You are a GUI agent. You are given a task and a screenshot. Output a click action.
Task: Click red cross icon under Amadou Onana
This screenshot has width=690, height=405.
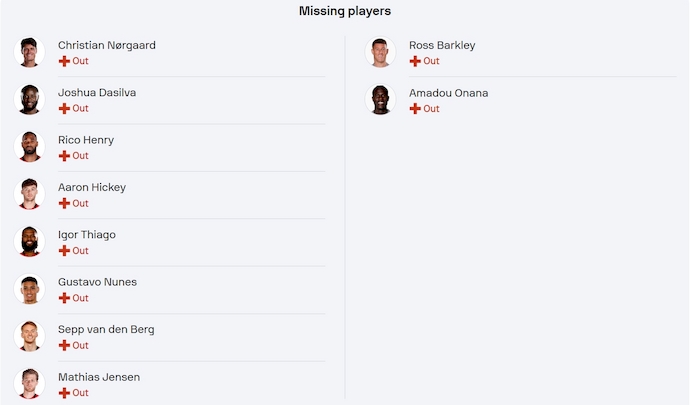[415, 108]
